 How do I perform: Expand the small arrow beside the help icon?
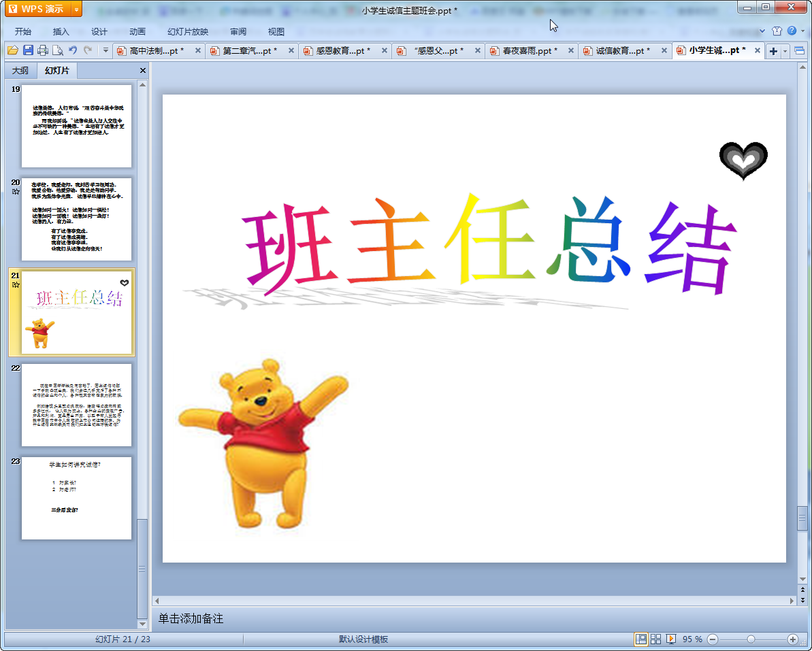click(x=803, y=31)
